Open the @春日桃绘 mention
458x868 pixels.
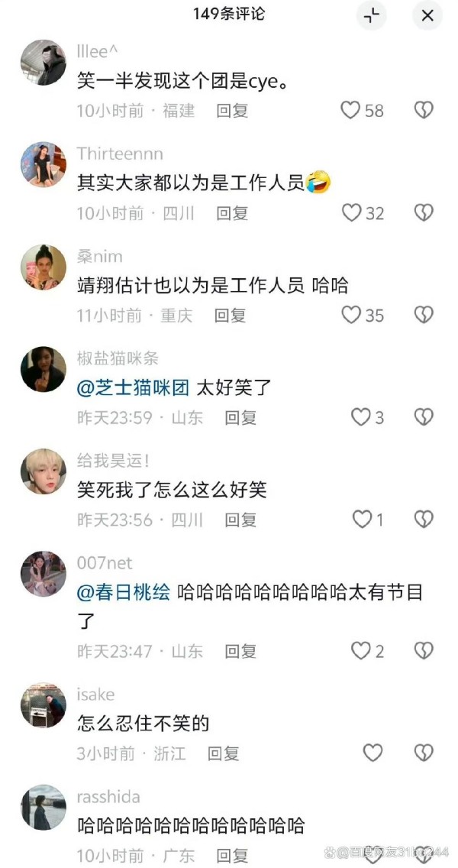[124, 593]
